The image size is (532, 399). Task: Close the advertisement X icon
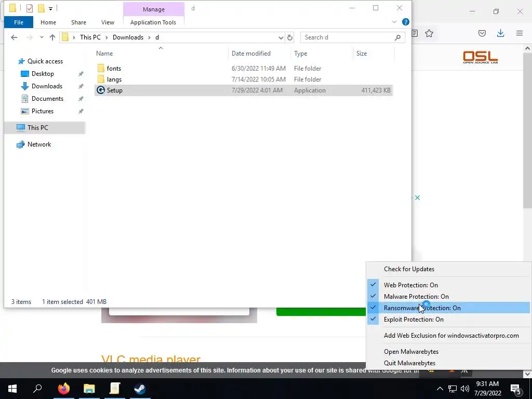click(417, 197)
